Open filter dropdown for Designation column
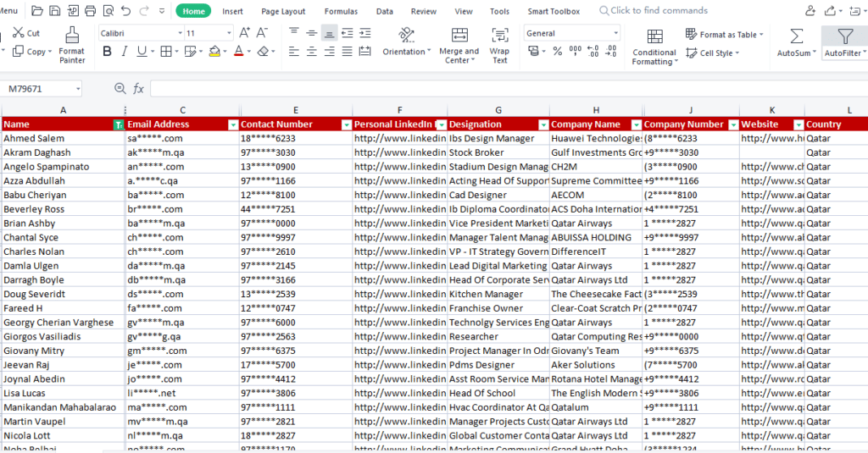Viewport: 868px width, 453px height. pyautogui.click(x=543, y=125)
